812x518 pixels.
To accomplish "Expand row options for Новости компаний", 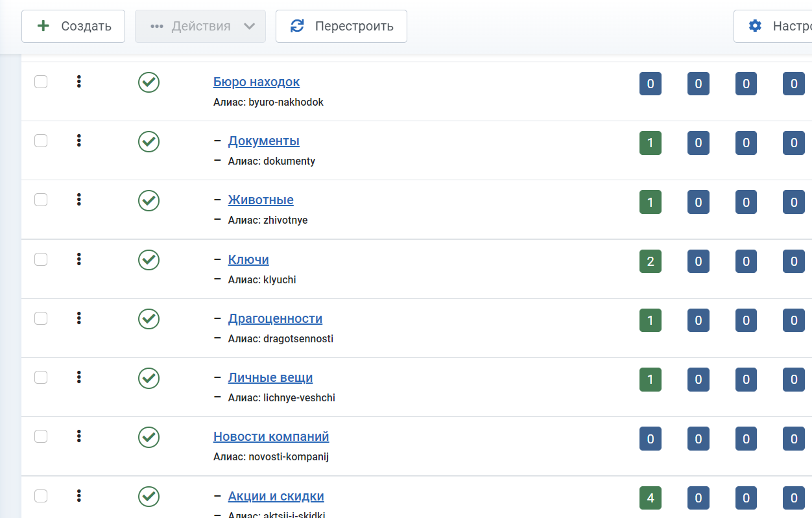I will [x=78, y=436].
